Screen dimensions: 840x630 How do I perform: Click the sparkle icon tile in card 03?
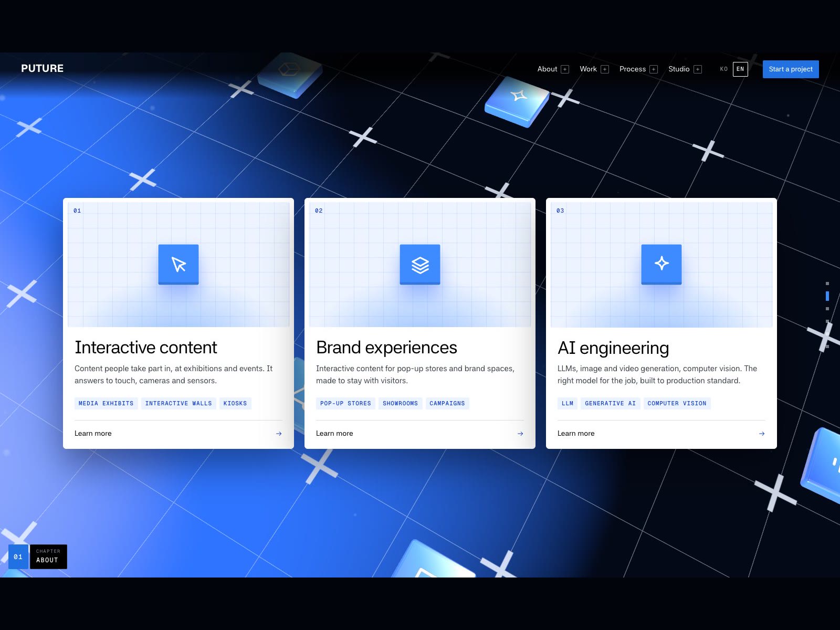661,265
